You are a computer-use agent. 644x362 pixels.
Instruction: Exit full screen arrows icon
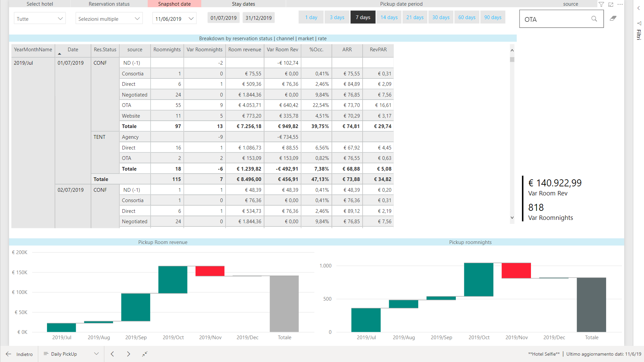coord(145,354)
